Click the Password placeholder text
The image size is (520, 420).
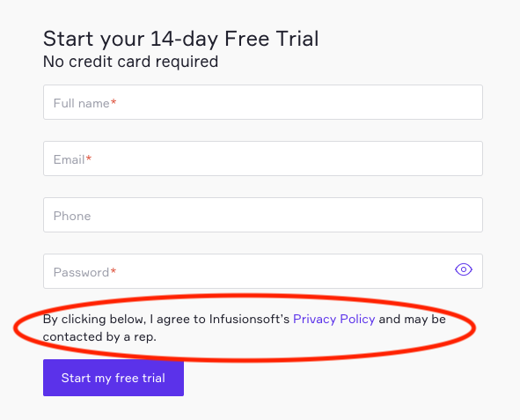81,272
